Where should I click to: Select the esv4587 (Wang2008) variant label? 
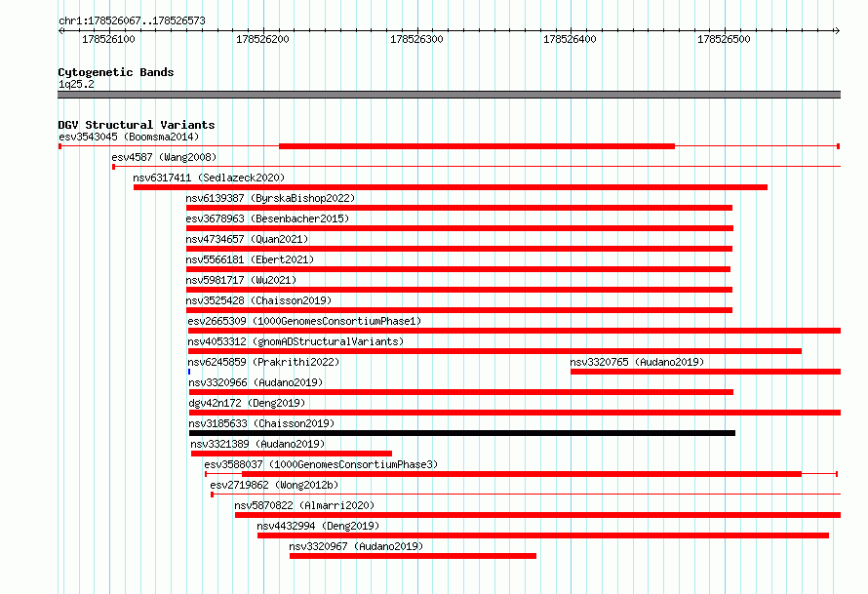(164, 157)
